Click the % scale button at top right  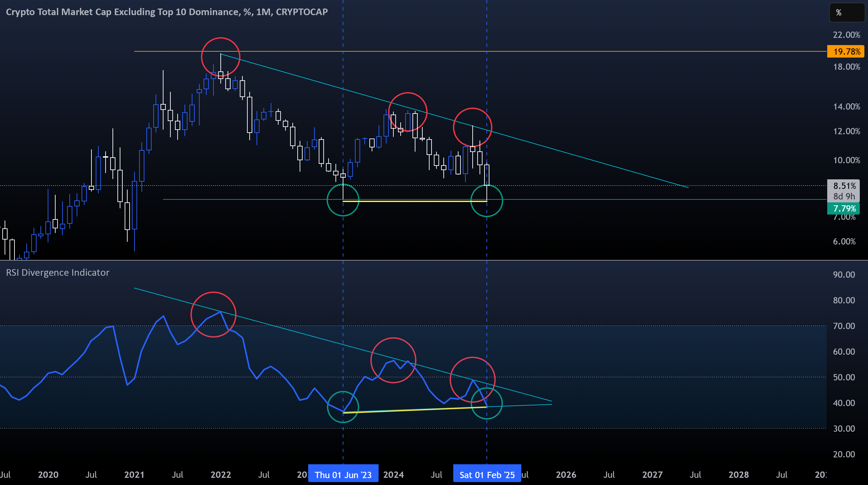(x=846, y=13)
